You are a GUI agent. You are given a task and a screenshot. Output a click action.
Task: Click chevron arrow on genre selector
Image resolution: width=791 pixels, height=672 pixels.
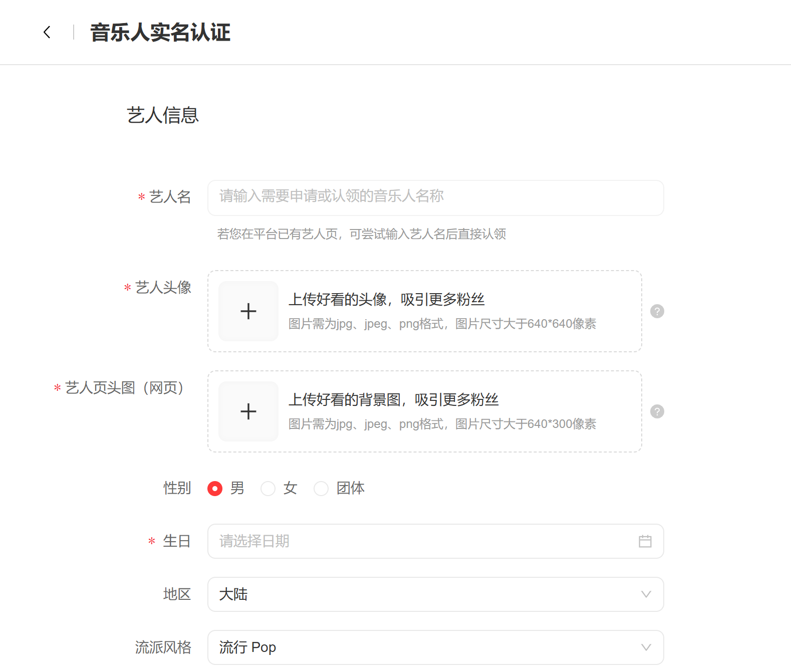(x=646, y=647)
